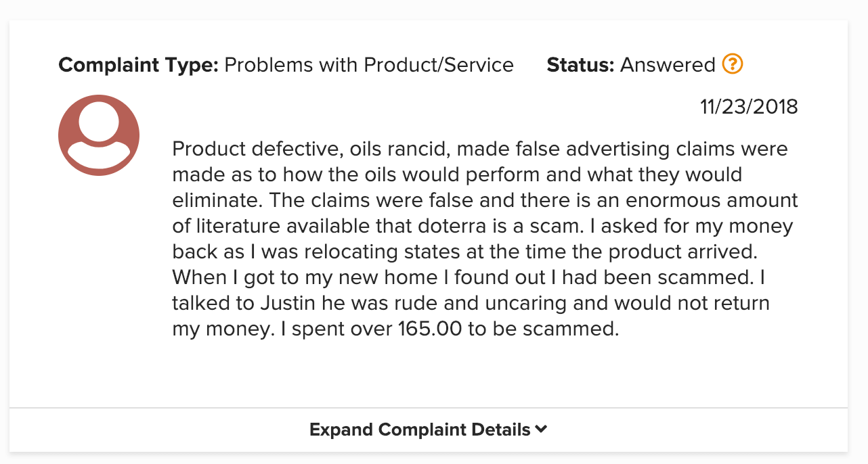Click the Problems with Product/Service text
The height and width of the screenshot is (464, 868).
coord(369,65)
